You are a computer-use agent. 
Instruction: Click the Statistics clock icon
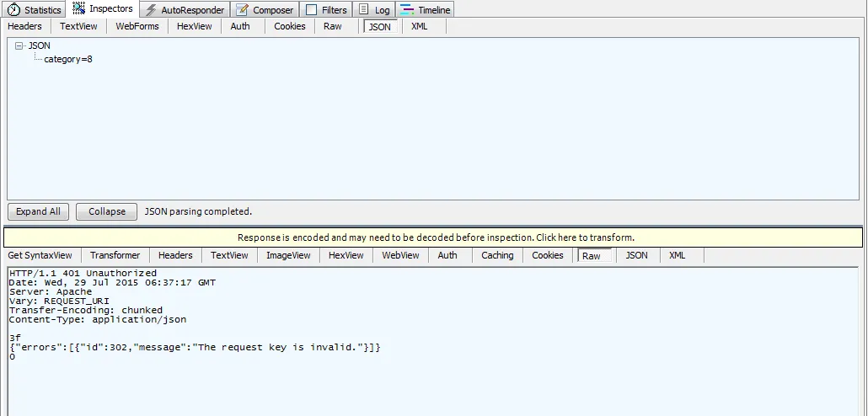coord(13,10)
